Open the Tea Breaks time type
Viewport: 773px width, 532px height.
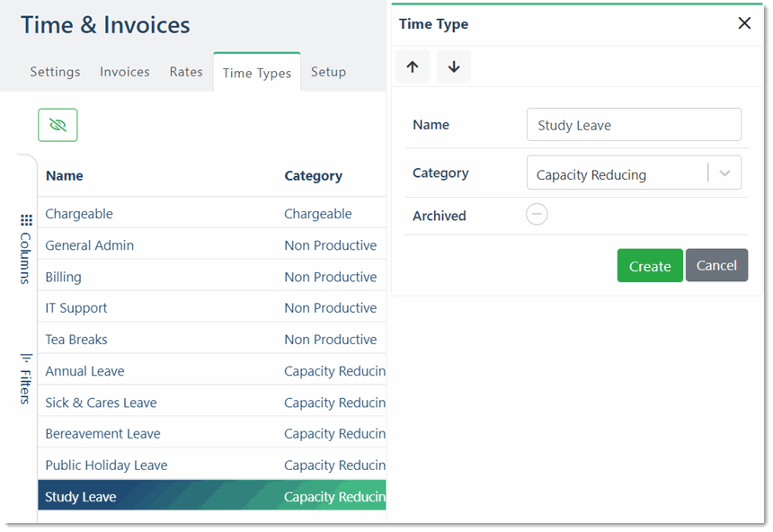pyautogui.click(x=76, y=339)
